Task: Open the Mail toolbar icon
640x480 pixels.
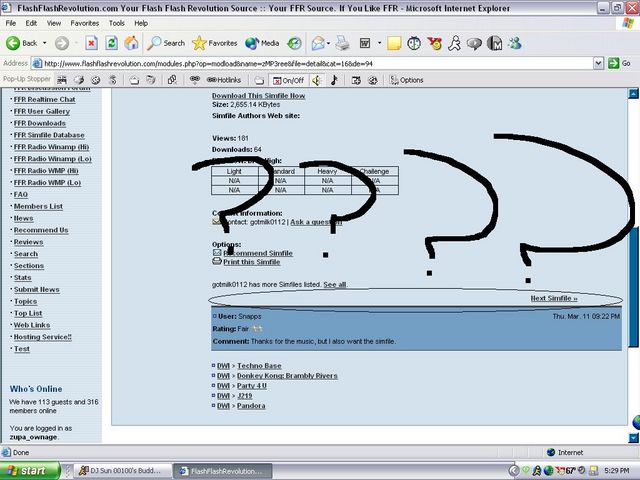Action: coord(318,43)
